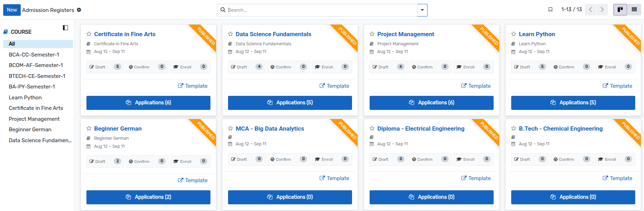Filter by BA-PY-Semester-1 course
The image size is (644, 211).
[x=38, y=87]
